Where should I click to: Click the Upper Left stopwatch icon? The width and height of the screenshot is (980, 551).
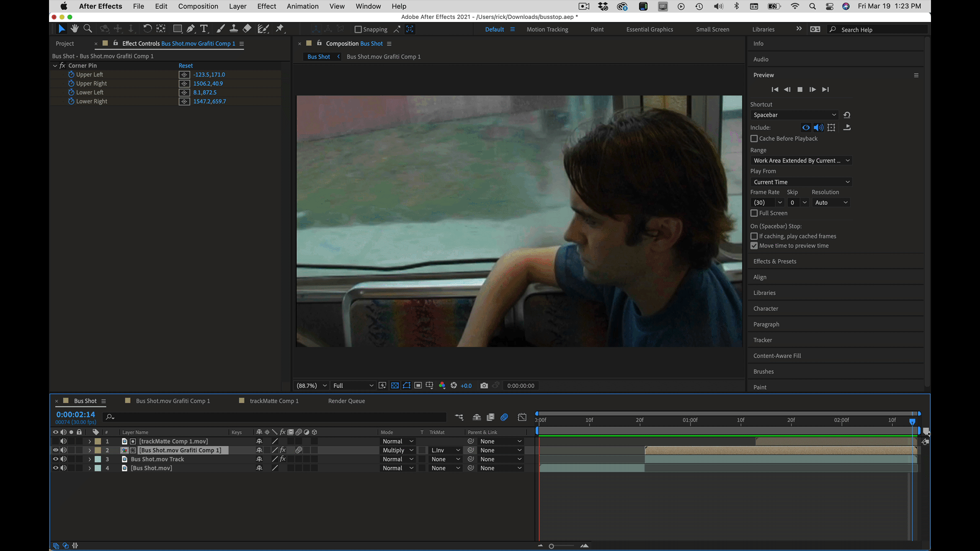pos(71,74)
